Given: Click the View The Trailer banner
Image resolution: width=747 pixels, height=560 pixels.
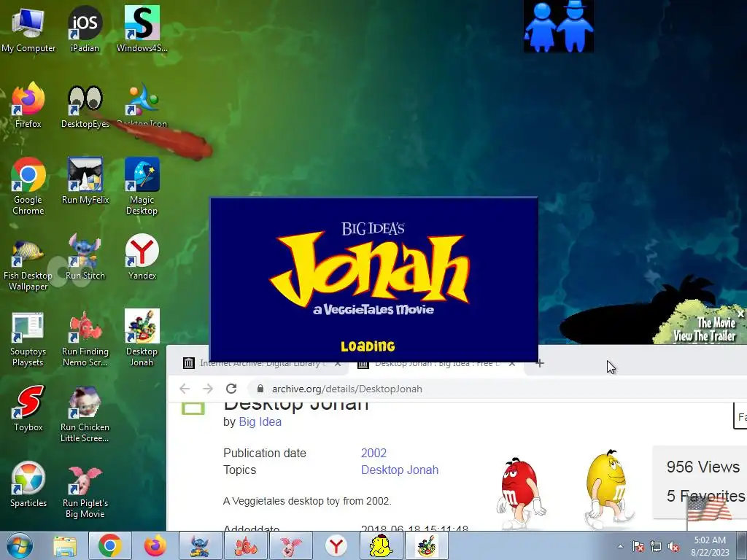Looking at the screenshot, I should 704,336.
